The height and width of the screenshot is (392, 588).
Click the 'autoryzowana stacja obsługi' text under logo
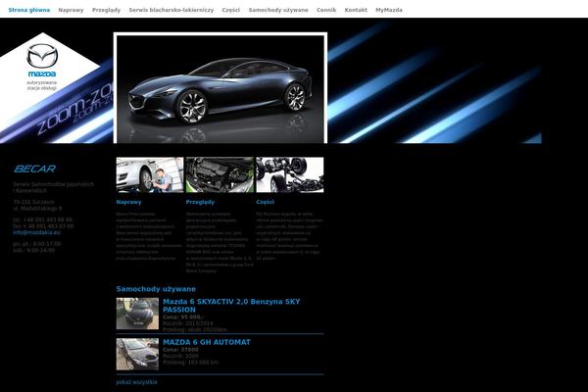point(42,85)
